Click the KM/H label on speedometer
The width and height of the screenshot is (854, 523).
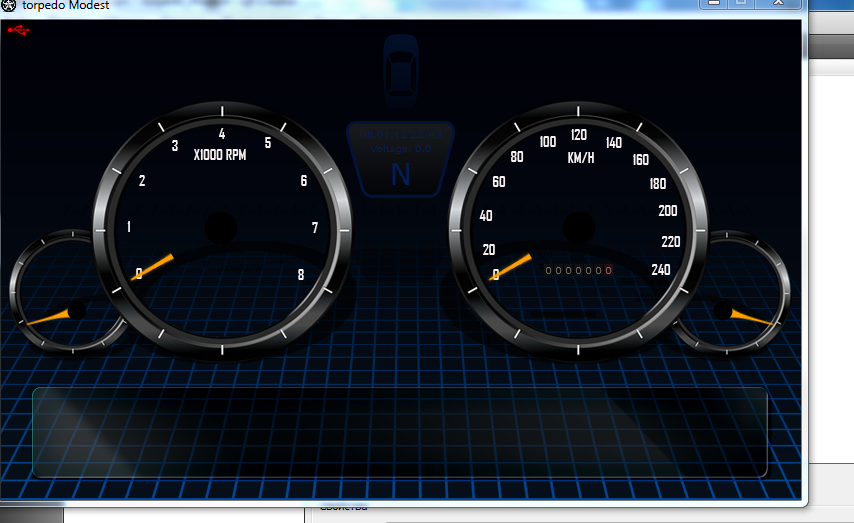[581, 158]
